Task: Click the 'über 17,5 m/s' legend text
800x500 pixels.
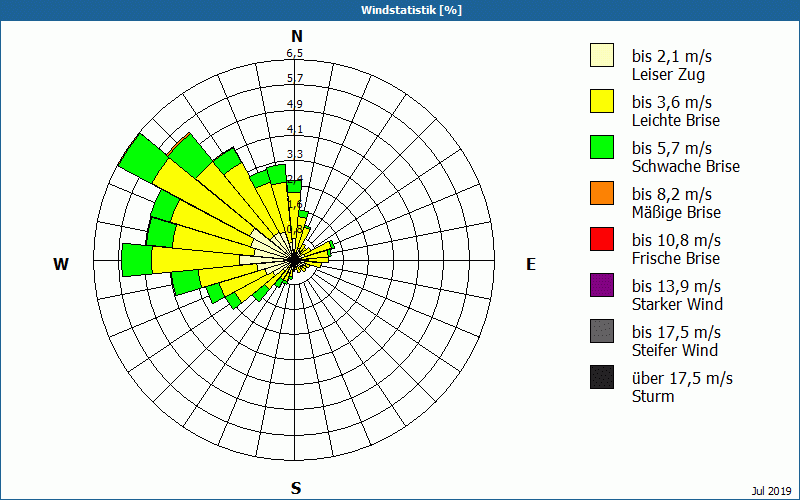Action: click(x=683, y=379)
